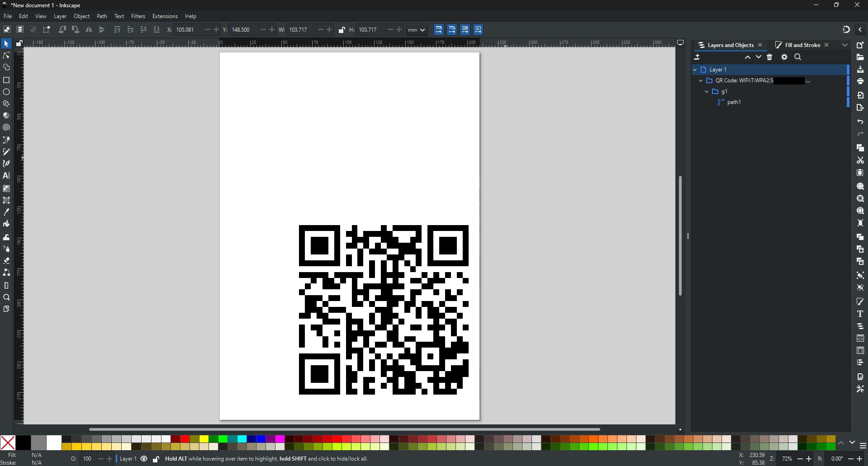Open the Extensions menu
The width and height of the screenshot is (868, 466).
click(165, 16)
